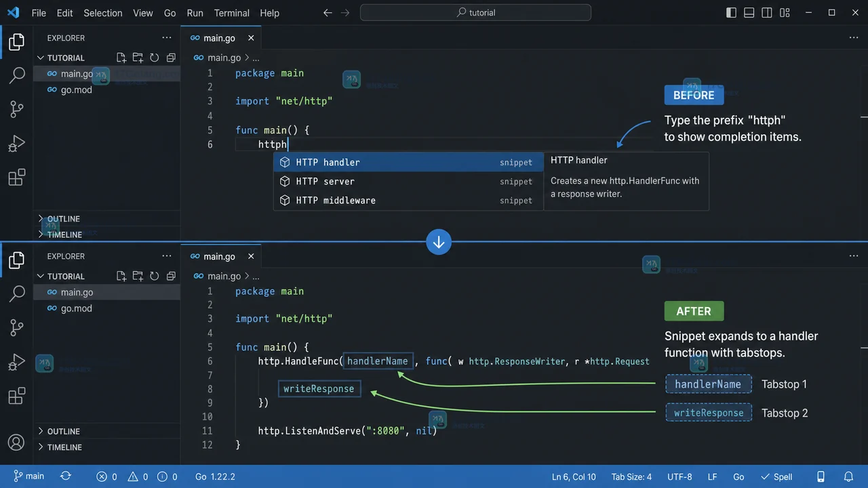Refresh the lower TUTORIAL explorer
The image size is (868, 488).
pos(154,276)
